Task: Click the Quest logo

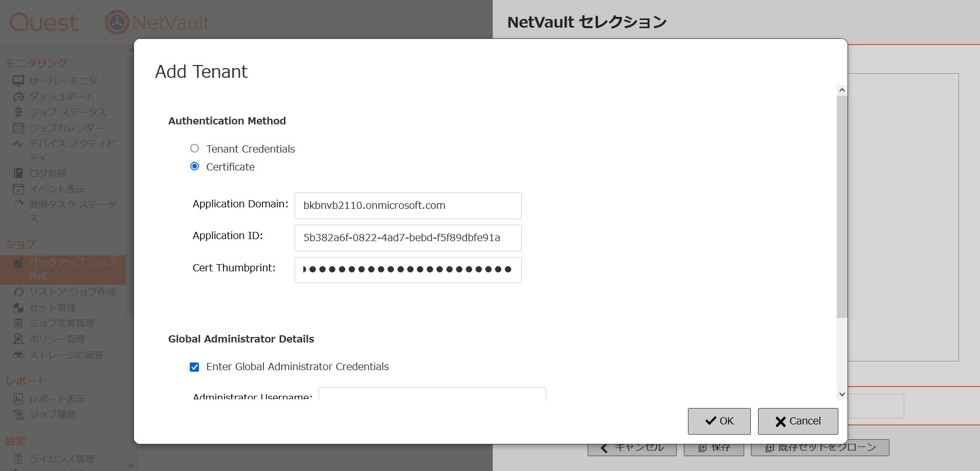Action: (x=44, y=23)
